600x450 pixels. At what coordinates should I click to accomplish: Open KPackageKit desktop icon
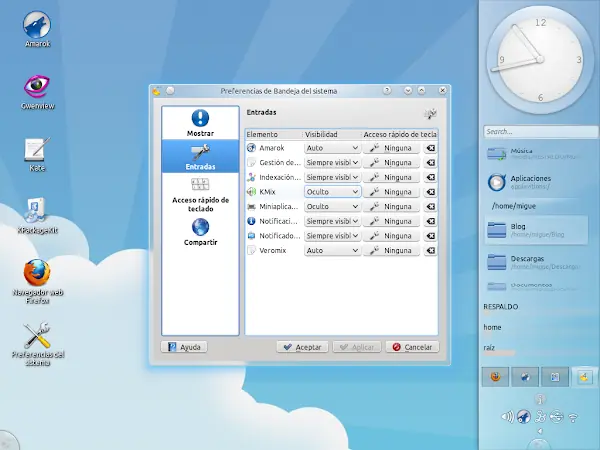[x=37, y=215]
